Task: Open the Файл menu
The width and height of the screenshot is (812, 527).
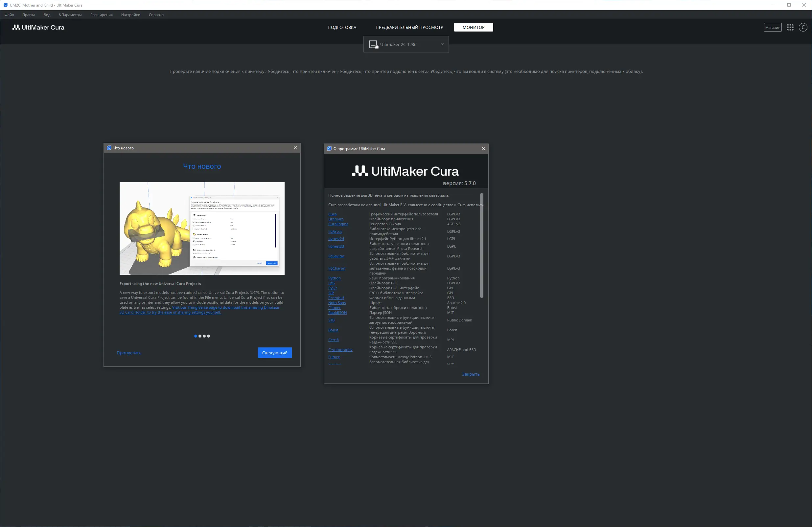Action: point(9,15)
